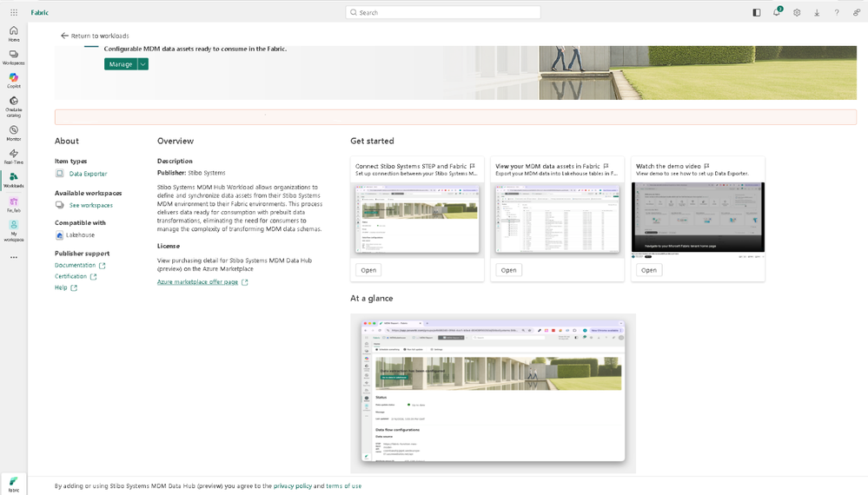Screen dimensions: 868x495
Task: Click the Publisher: Stibo Systems text
Action: pos(191,173)
